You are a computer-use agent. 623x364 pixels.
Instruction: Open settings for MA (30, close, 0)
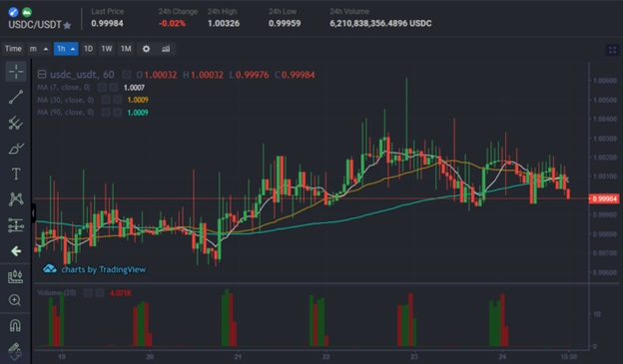point(105,100)
